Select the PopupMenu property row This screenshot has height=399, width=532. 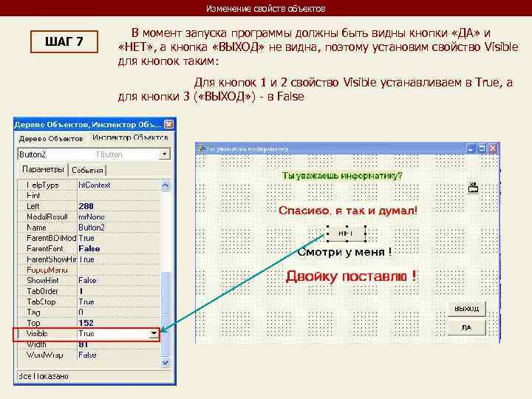point(89,270)
